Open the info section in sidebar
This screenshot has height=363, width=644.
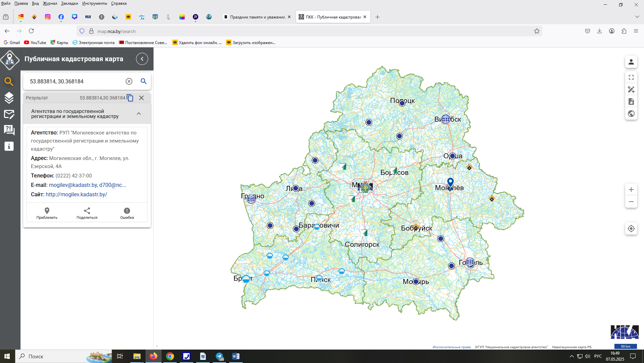[x=9, y=146]
